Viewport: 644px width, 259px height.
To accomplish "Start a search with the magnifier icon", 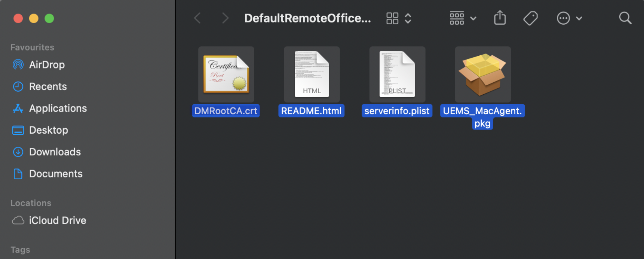I will pos(625,18).
